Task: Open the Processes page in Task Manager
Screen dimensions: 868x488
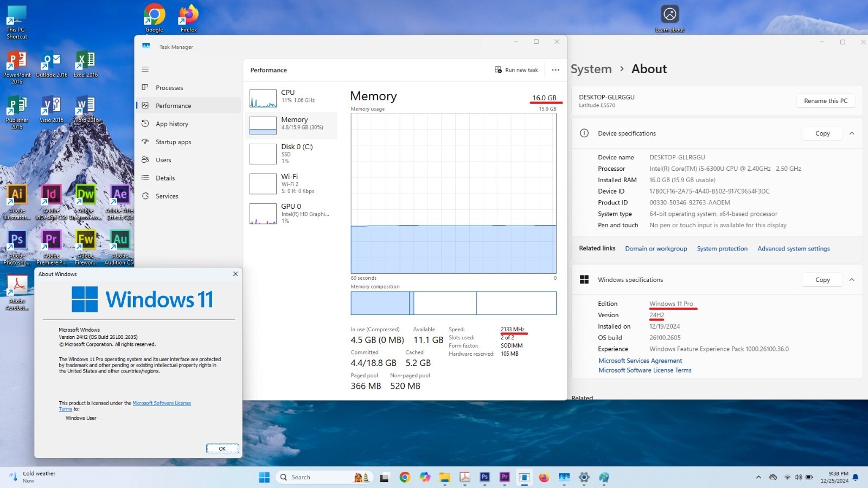Action: click(188, 88)
